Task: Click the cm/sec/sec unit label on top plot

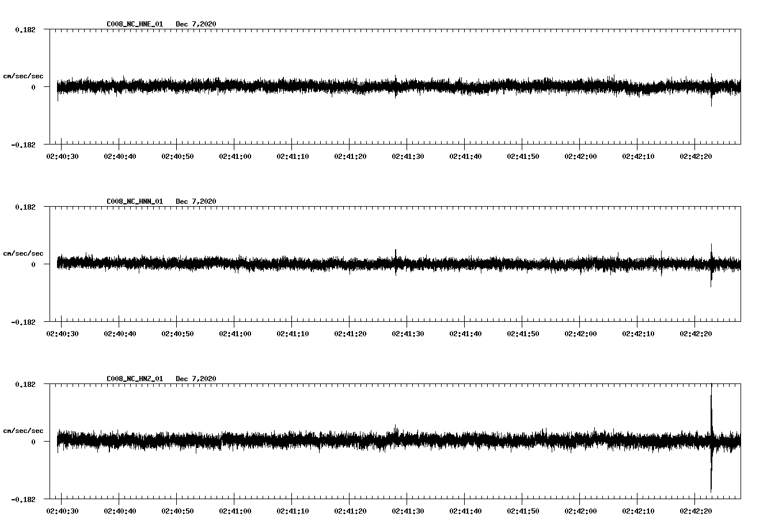Action: (x=23, y=75)
